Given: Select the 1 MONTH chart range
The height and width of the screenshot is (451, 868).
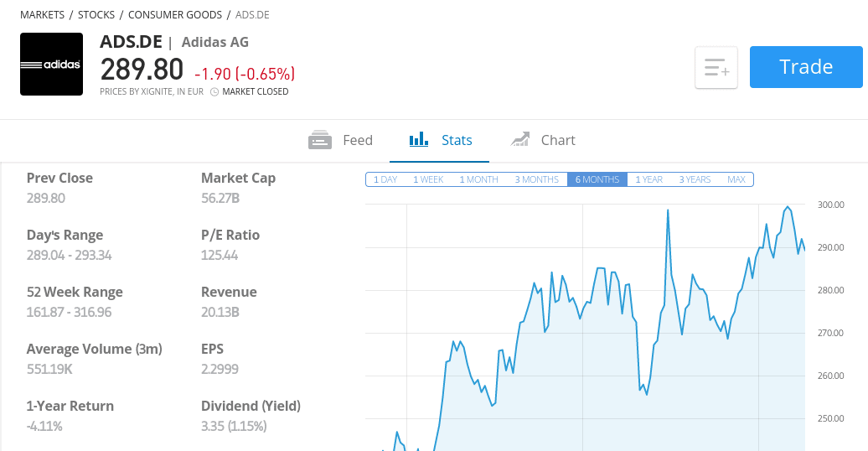Looking at the screenshot, I should pyautogui.click(x=479, y=179).
